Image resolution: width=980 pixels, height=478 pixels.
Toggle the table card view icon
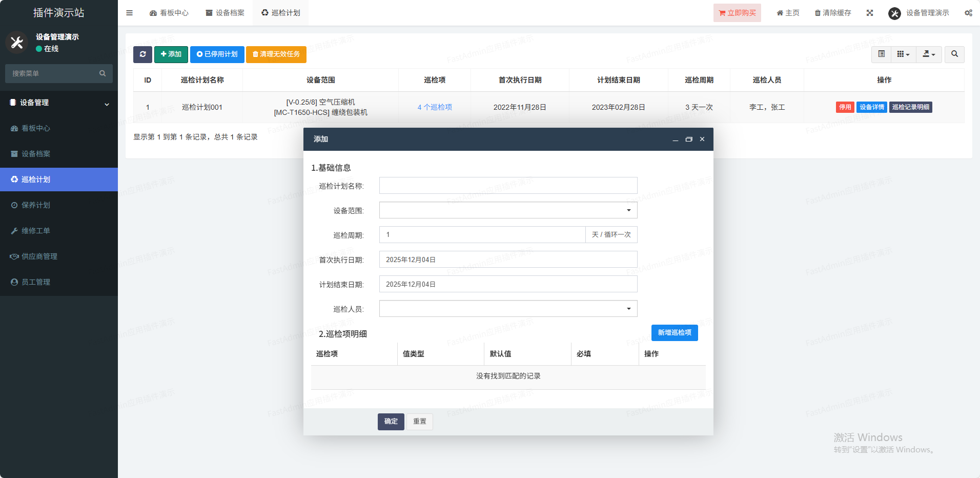click(882, 54)
